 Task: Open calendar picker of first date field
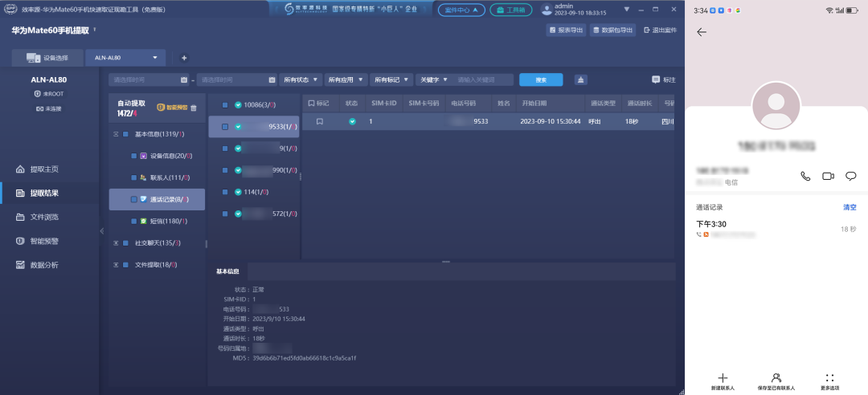tap(184, 79)
